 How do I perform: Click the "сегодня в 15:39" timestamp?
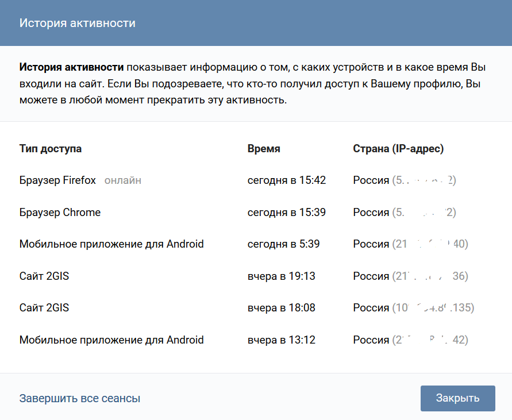(x=287, y=213)
